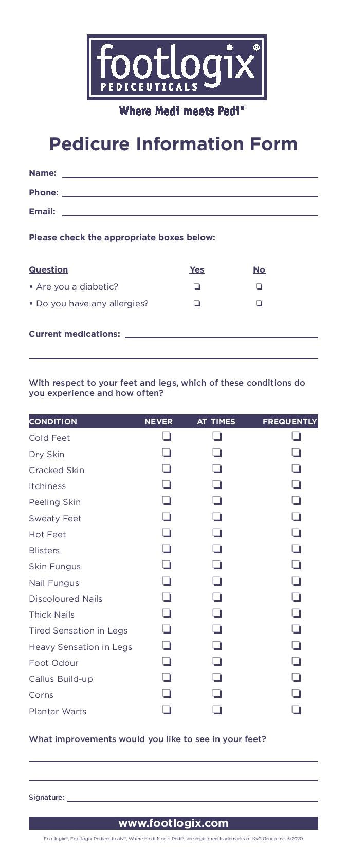Click the Current medications field
This screenshot has height=868, width=347.
(221, 334)
